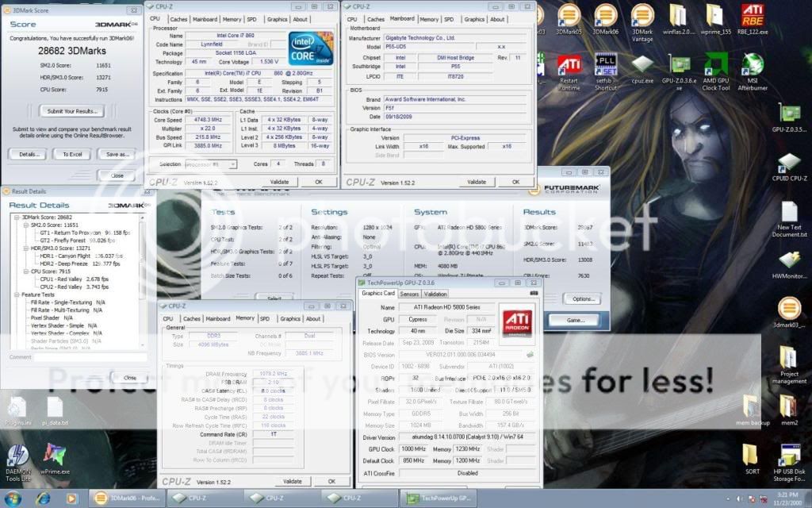
Task: Select the cpuz.exe desktop icon
Action: [642, 70]
